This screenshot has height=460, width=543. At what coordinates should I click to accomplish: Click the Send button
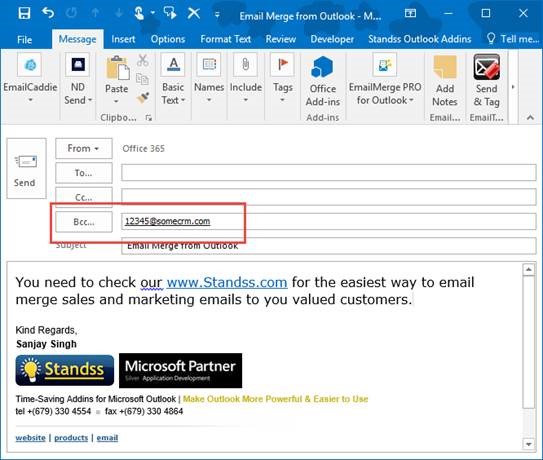click(26, 168)
